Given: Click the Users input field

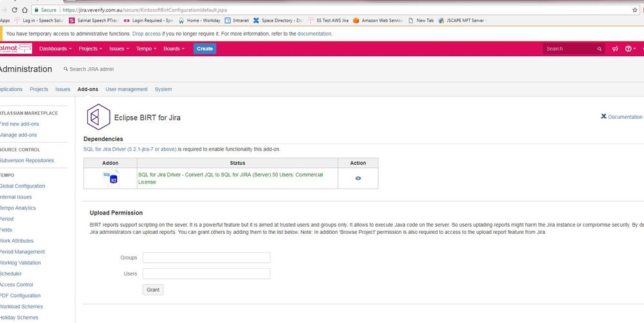Looking at the screenshot, I should point(206,274).
